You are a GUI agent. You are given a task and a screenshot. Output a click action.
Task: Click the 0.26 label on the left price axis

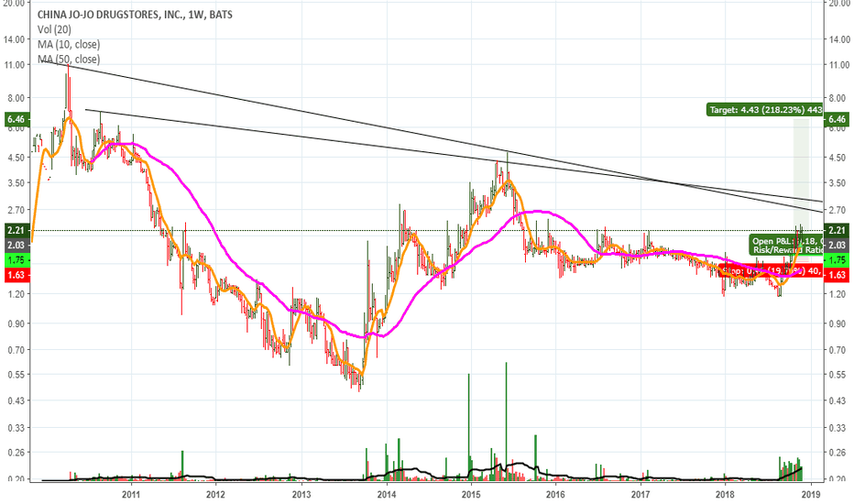(x=16, y=453)
